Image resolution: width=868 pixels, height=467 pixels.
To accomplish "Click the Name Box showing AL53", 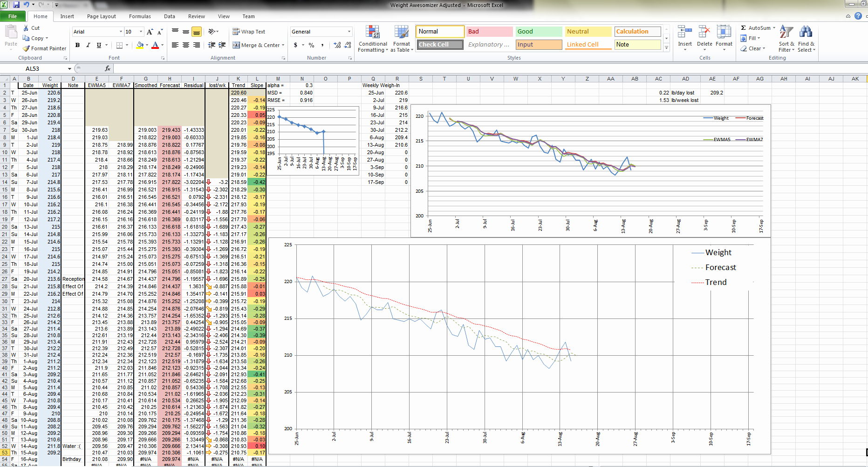I will pos(33,69).
